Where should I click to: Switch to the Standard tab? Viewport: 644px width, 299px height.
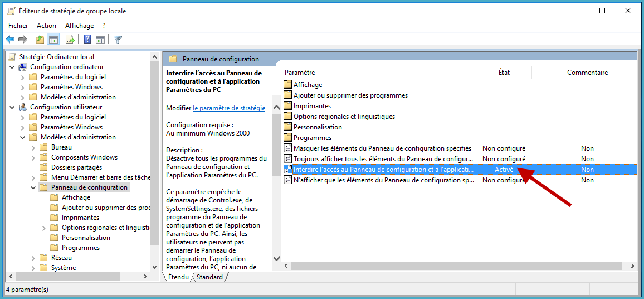point(209,277)
